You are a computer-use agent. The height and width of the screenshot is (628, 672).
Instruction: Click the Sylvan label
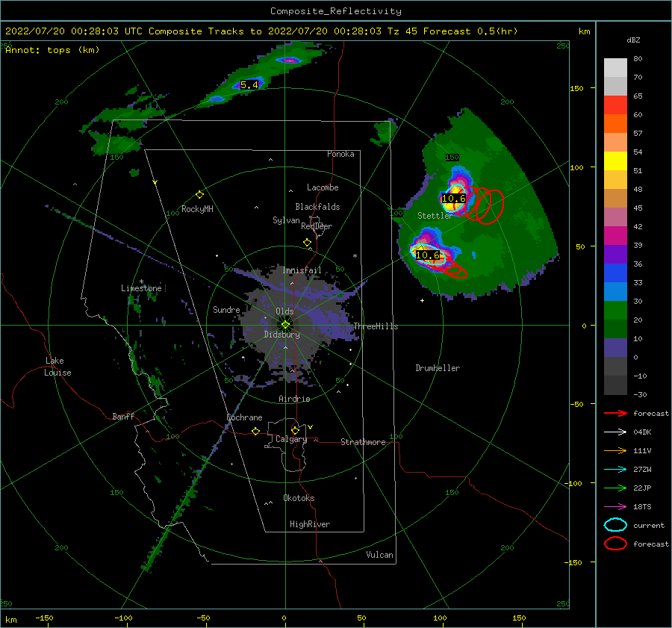[x=286, y=220]
